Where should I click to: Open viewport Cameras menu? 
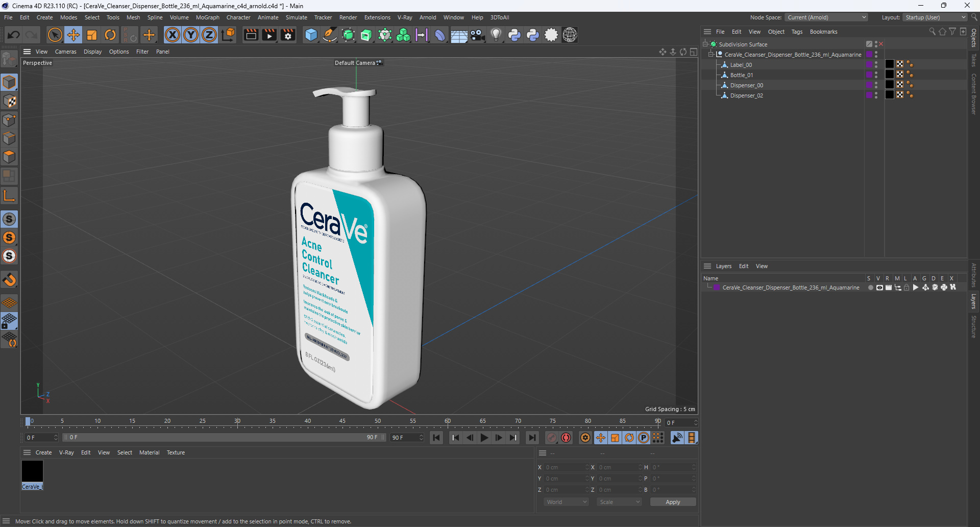pyautogui.click(x=65, y=52)
